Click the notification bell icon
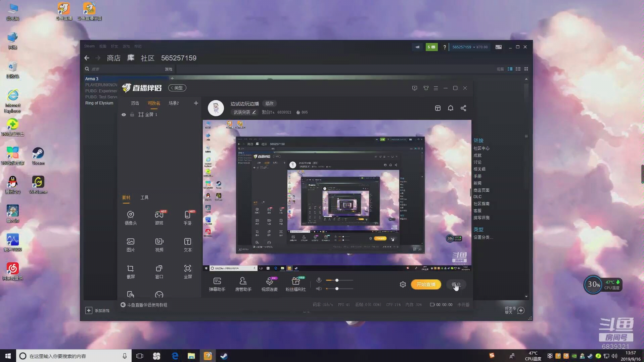Image resolution: width=644 pixels, height=362 pixels. point(451,108)
